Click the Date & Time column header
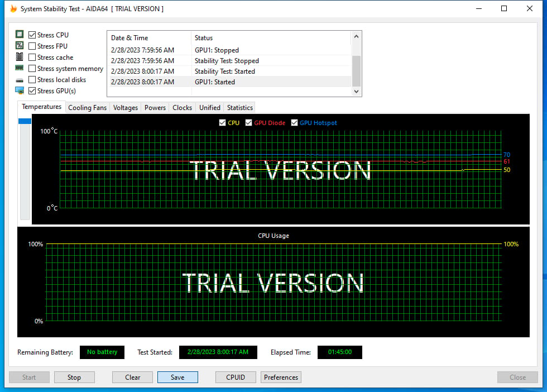 150,38
